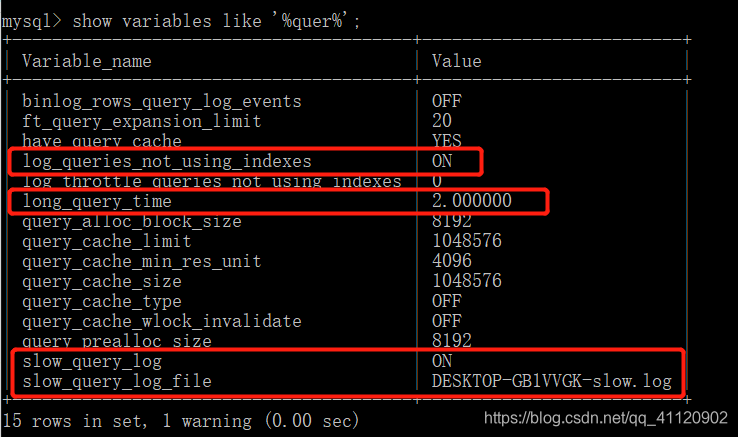
Task: Click have_query_cache variable name
Action: [x=102, y=141]
